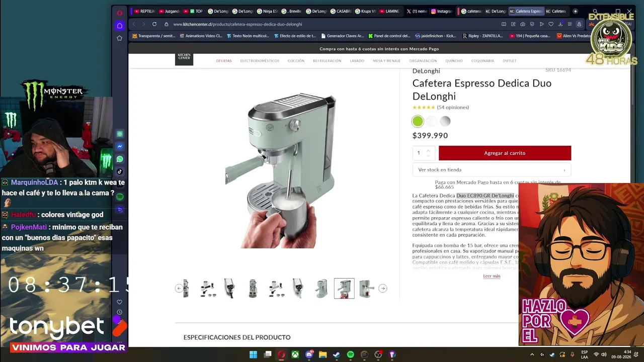
Task: Switch to the Ninja tab
Action: [x=267, y=11]
